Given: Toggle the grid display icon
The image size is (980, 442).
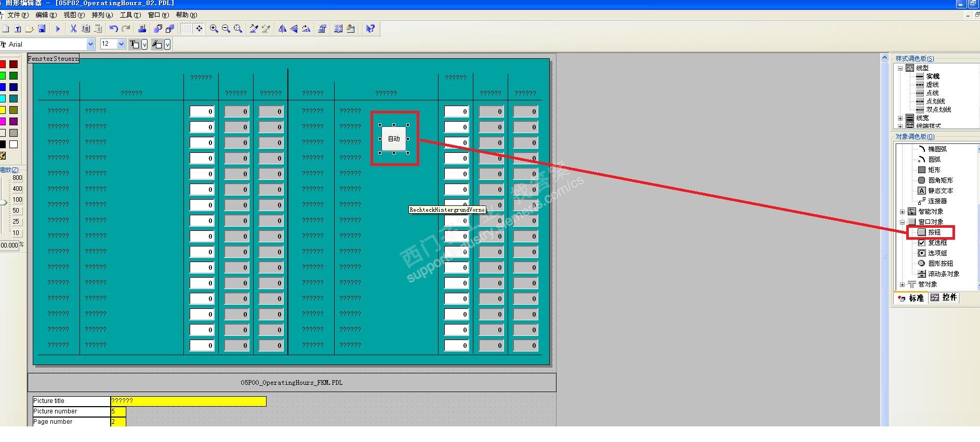Looking at the screenshot, I should pyautogui.click(x=186, y=29).
